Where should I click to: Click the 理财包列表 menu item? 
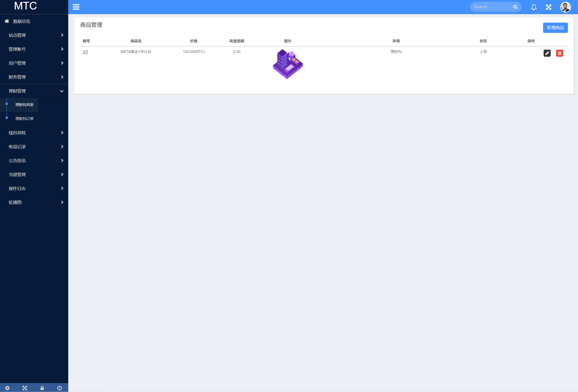tap(24, 104)
